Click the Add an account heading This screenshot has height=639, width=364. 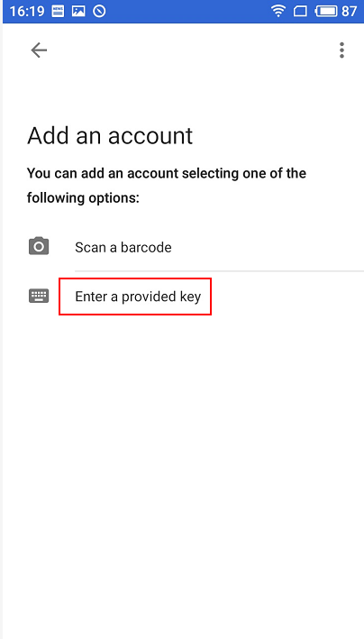110,136
